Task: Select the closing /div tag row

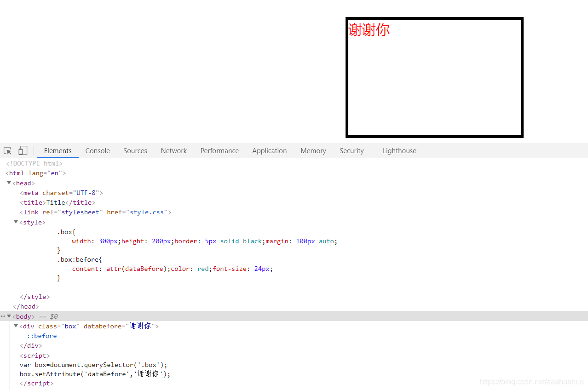Action: click(31, 346)
